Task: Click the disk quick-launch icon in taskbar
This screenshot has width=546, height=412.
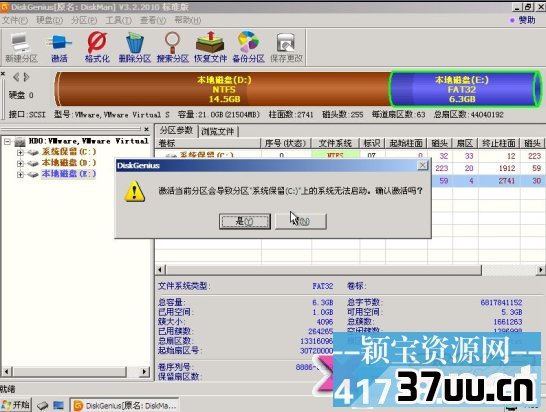Action: pos(42,405)
